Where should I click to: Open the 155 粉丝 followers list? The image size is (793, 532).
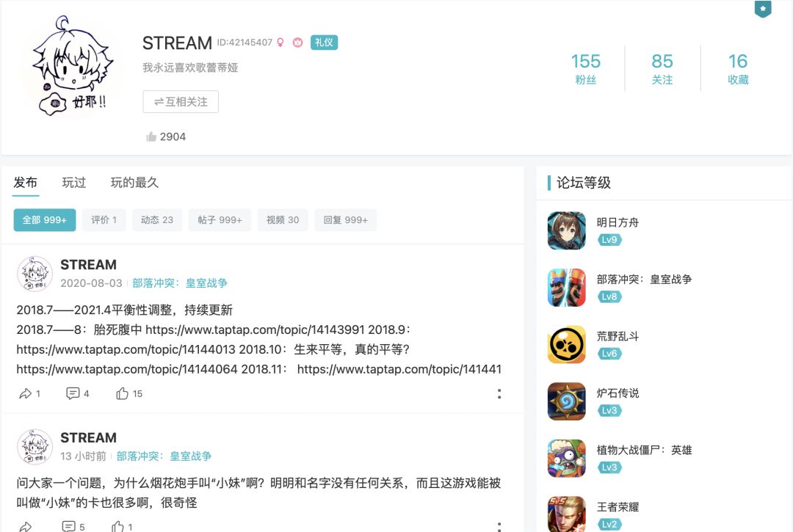tap(586, 69)
